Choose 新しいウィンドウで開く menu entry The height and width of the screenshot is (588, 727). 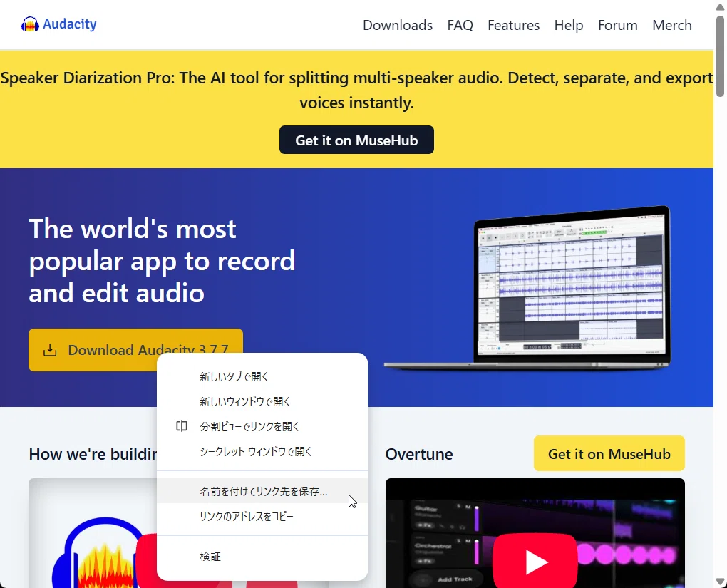click(x=262, y=401)
